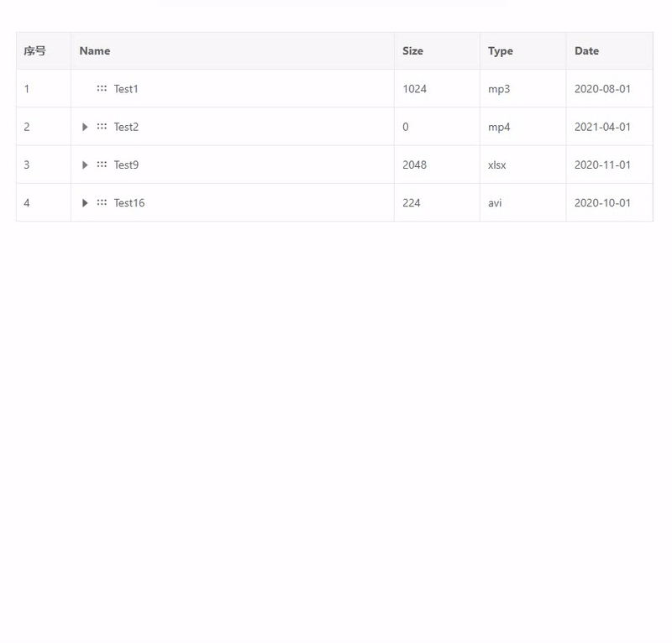The image size is (672, 643).
Task: Click the type cell showing xlsx
Action: point(497,165)
